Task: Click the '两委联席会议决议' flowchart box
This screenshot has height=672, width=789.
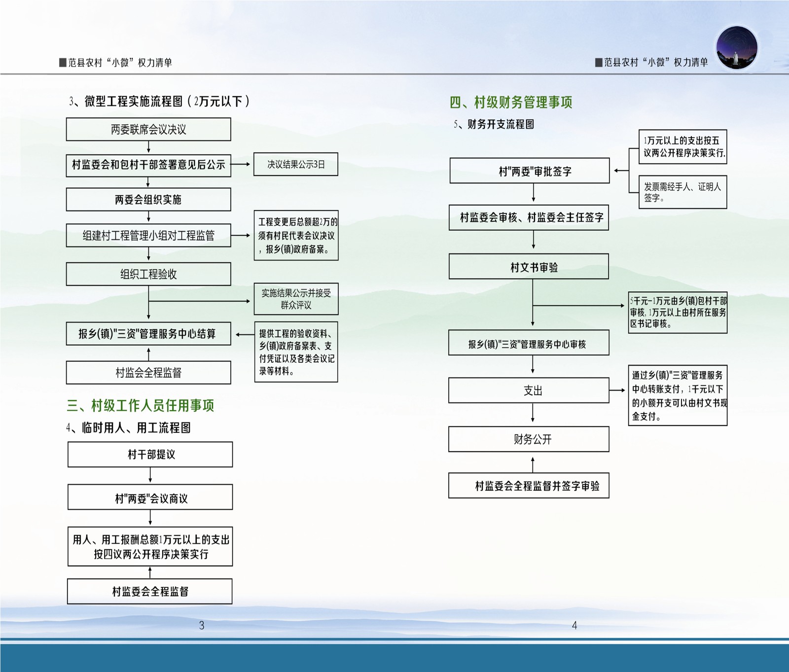Action: [148, 129]
